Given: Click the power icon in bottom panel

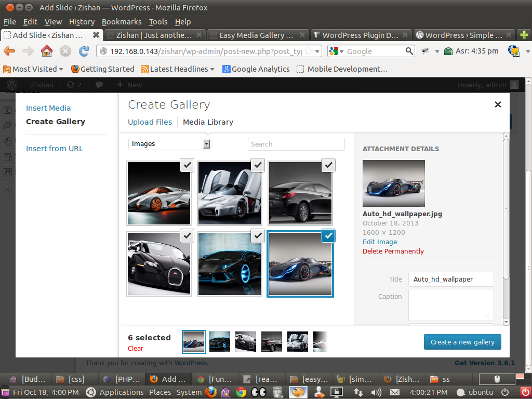Looking at the screenshot, I should 505,392.
